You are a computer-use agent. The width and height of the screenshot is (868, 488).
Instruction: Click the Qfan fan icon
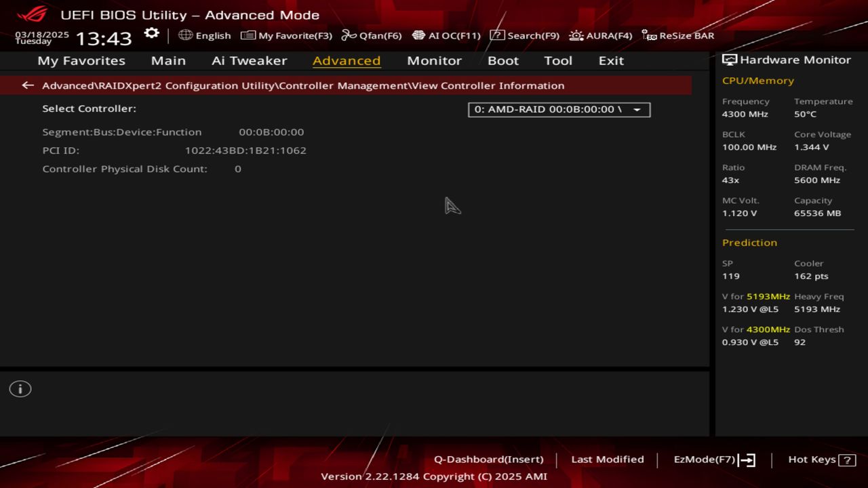[x=349, y=35]
